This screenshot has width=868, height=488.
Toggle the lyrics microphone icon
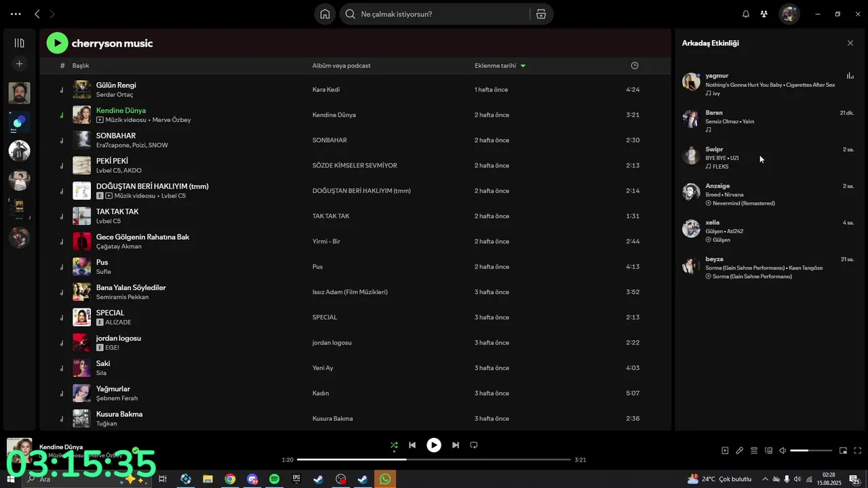(x=740, y=451)
